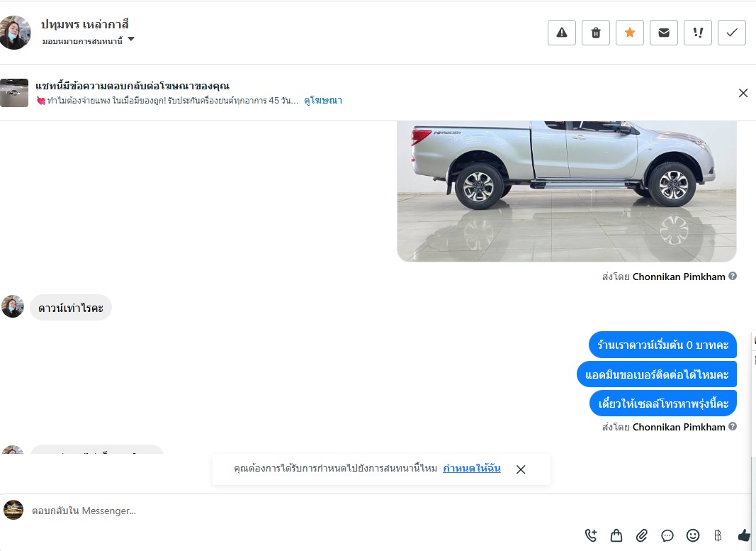This screenshot has width=756, height=551.
Task: Dismiss the ad reply banner
Action: click(743, 93)
